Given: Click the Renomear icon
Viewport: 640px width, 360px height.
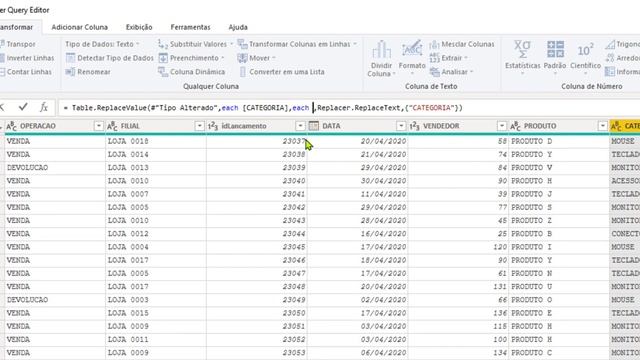Looking at the screenshot, I should [x=70, y=72].
